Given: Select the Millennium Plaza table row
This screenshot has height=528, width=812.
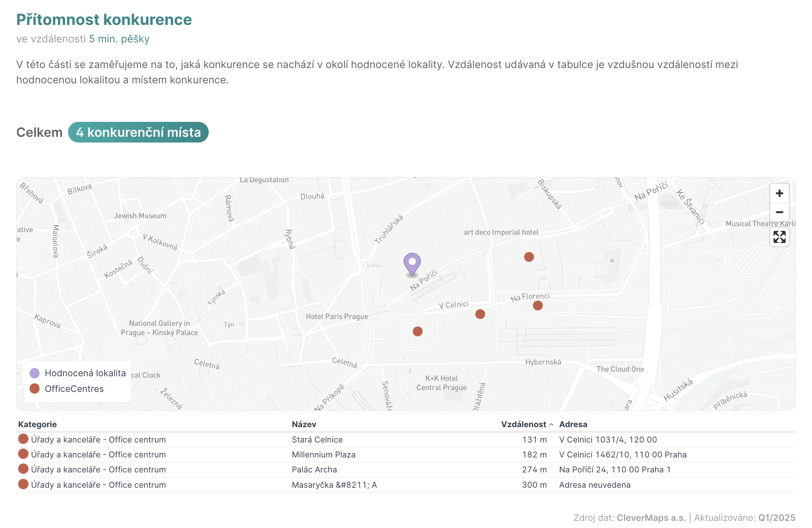Looking at the screenshot, I should click(323, 455).
